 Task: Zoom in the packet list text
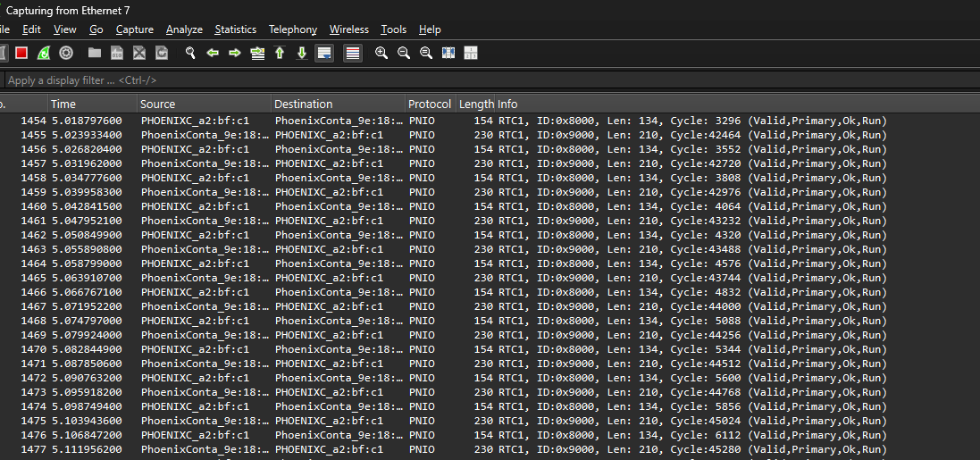pos(381,54)
